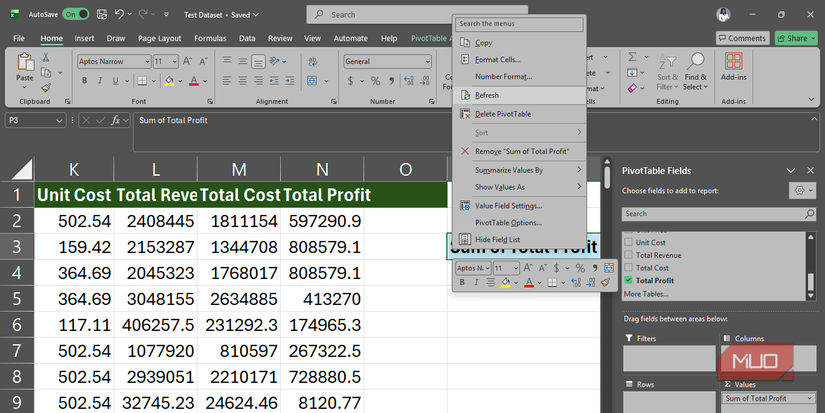Screen dimensions: 825x413
Task: Select Format Cells from the context menu
Action: click(519, 59)
